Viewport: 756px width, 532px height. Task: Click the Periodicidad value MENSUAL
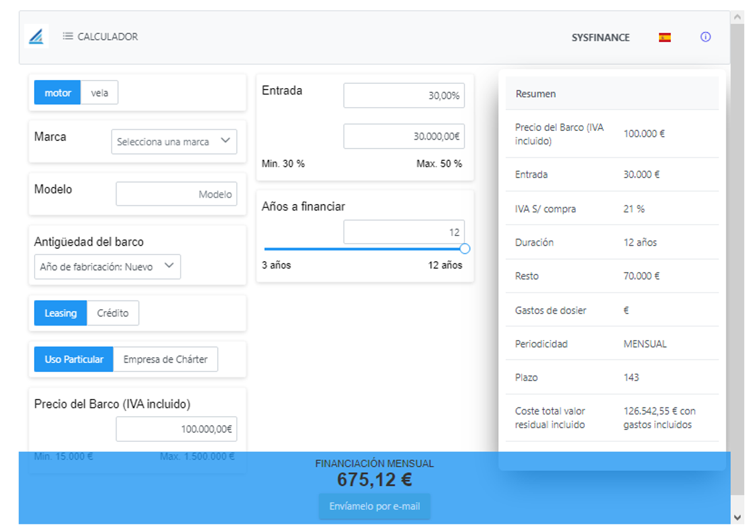(x=645, y=344)
